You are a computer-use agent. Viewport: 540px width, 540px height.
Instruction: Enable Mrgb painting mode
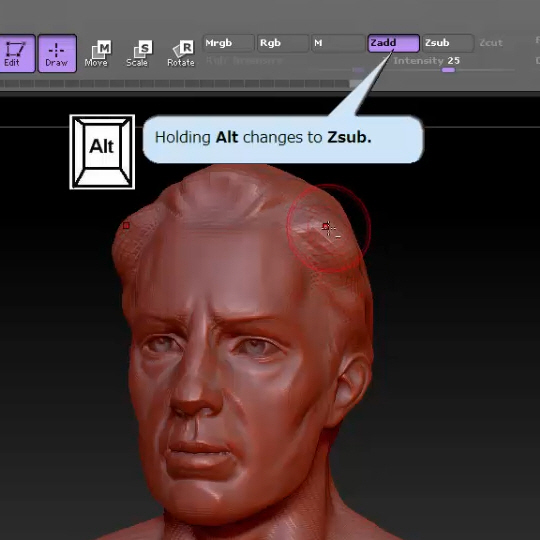(x=229, y=43)
